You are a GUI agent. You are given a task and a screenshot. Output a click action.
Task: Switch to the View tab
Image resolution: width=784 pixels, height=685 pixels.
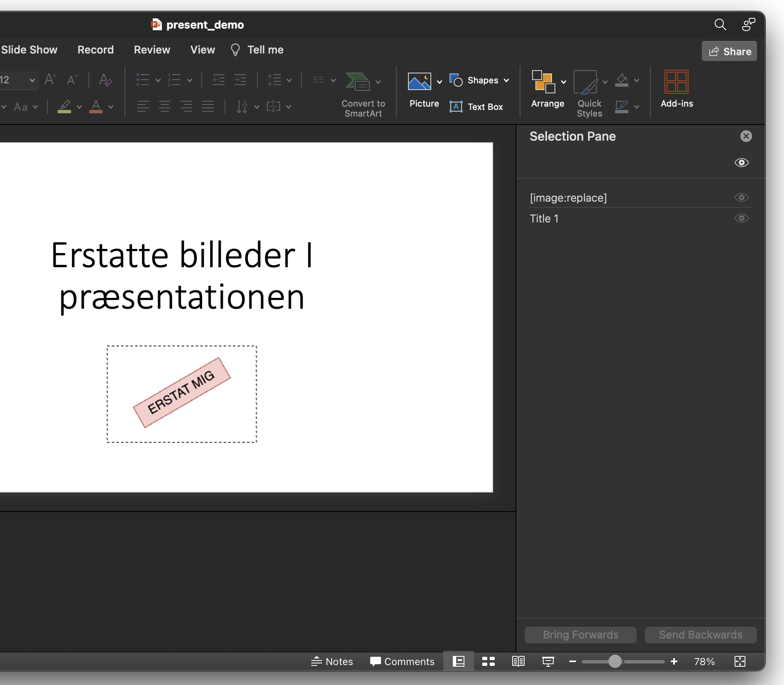[x=203, y=50]
